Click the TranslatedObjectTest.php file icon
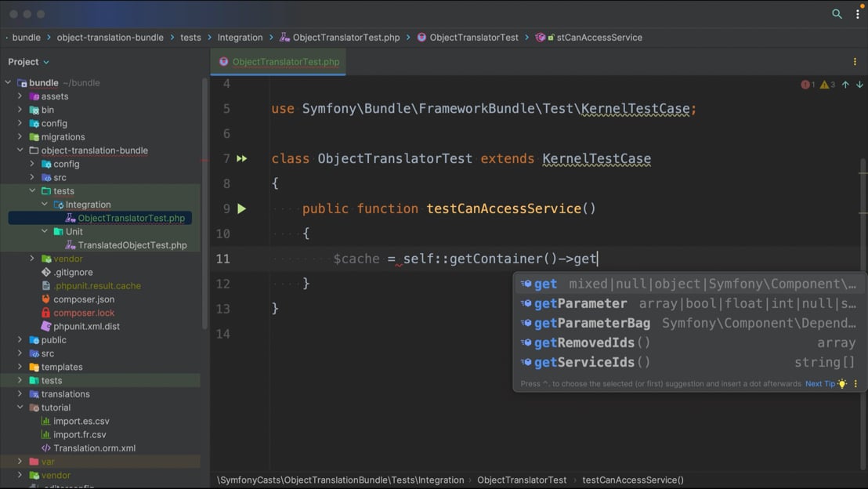Screen dimensions: 868x489 coord(71,244)
